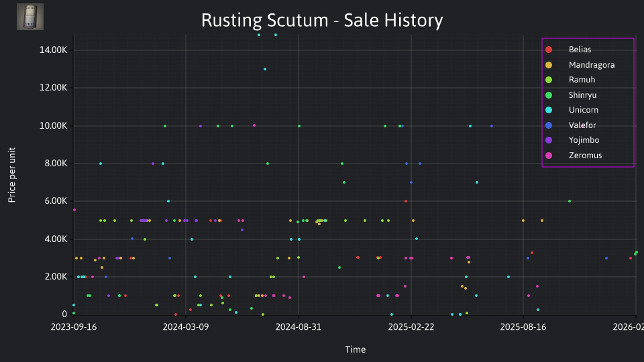Click the purple Yojimbo color dot

[x=549, y=140]
